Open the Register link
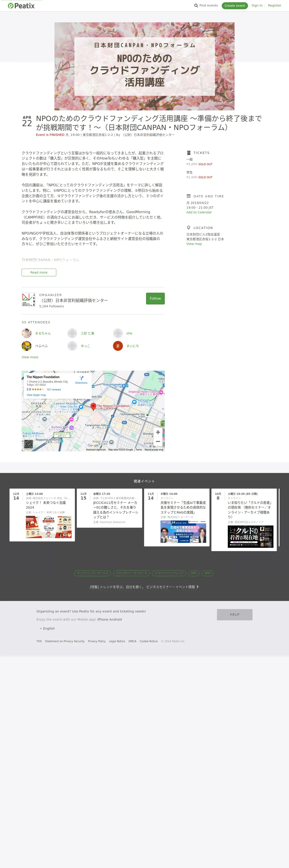The image size is (289, 868). 275,5
